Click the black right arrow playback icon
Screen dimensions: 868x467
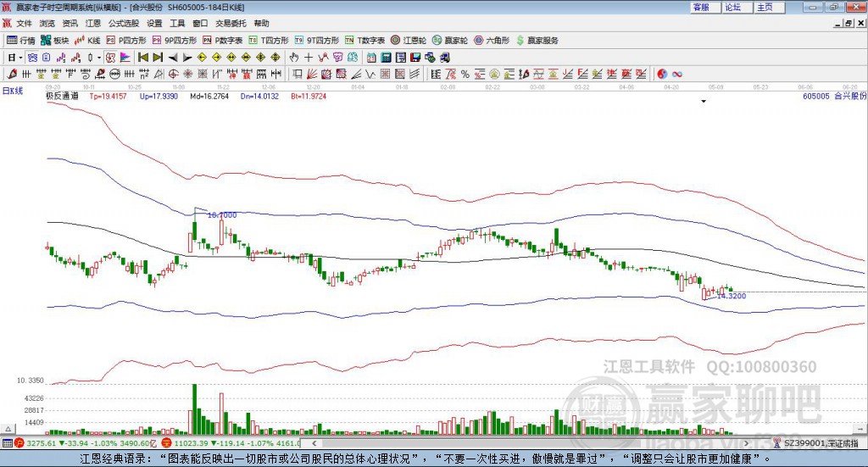187,58
